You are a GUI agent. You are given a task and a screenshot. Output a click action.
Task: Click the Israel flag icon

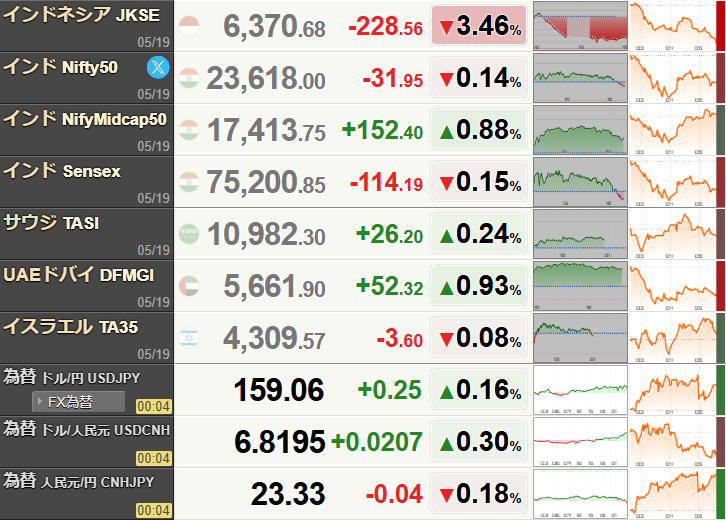pyautogui.click(x=189, y=338)
